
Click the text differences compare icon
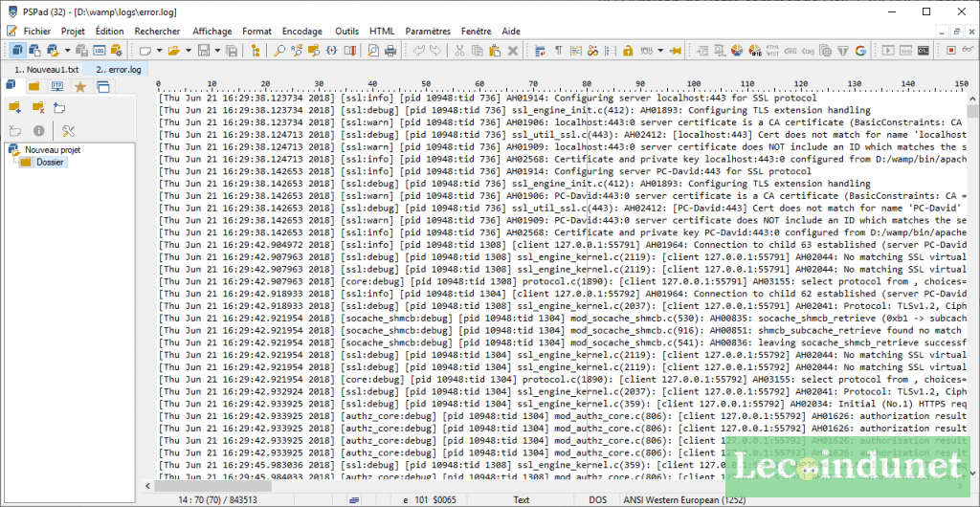[x=350, y=51]
